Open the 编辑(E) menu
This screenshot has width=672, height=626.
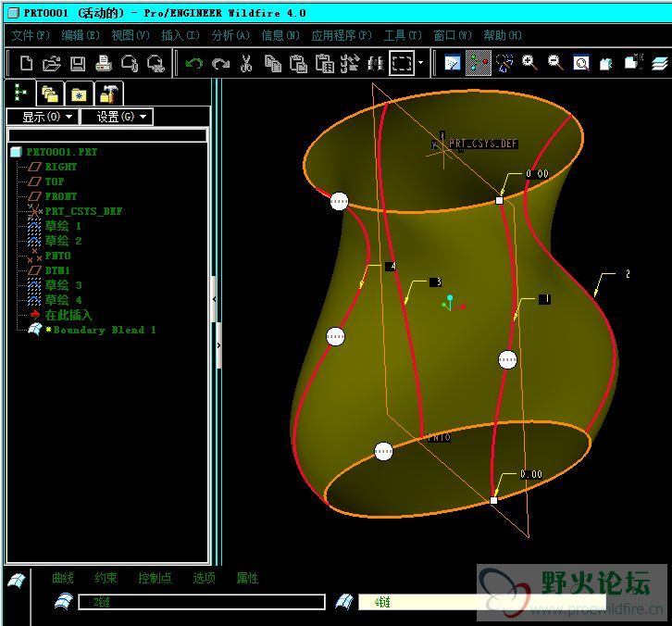click(x=81, y=35)
